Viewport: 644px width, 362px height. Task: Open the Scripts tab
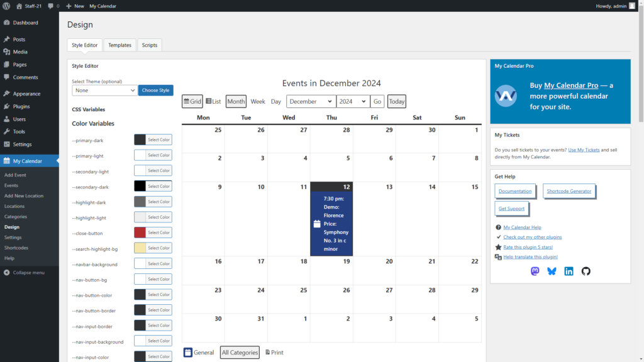coord(150,45)
